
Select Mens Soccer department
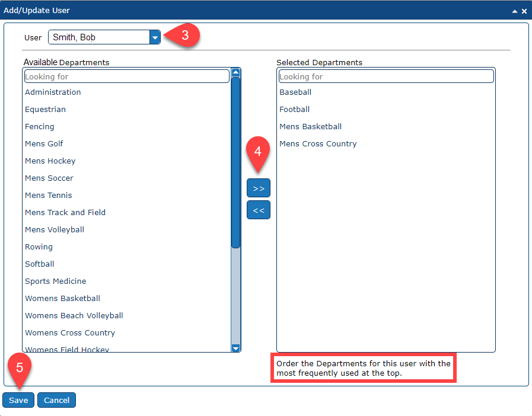coord(49,178)
